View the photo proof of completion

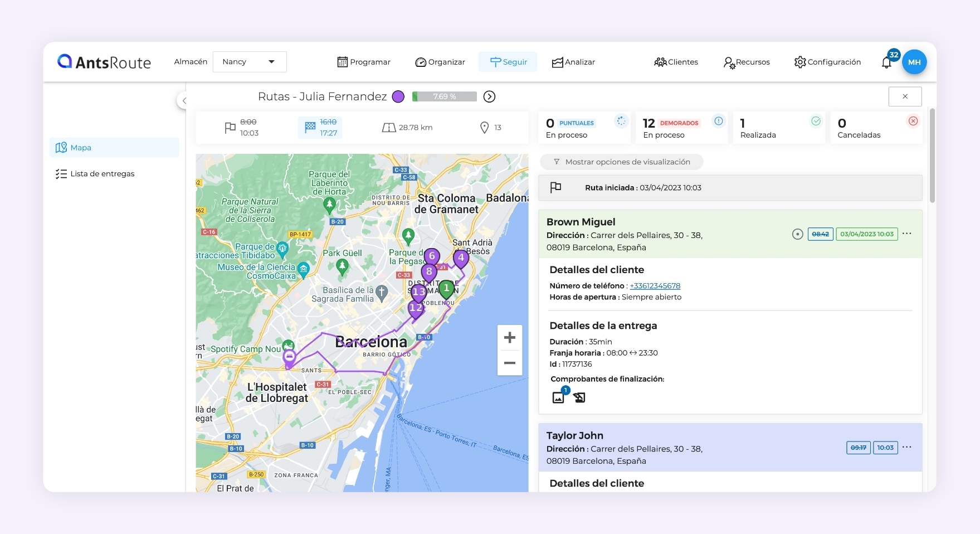click(559, 397)
